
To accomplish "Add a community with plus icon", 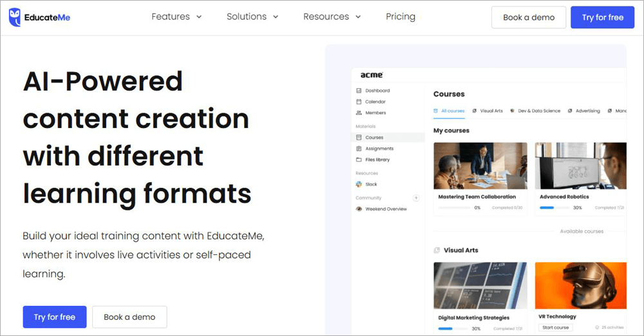I will [416, 198].
